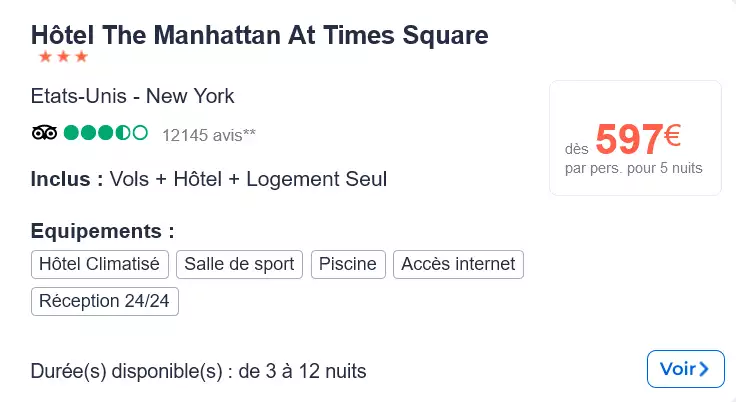Viewport: 736px width, 402px height.
Task: Open the Hôtel The Manhattan At Times Square title
Action: (x=260, y=35)
